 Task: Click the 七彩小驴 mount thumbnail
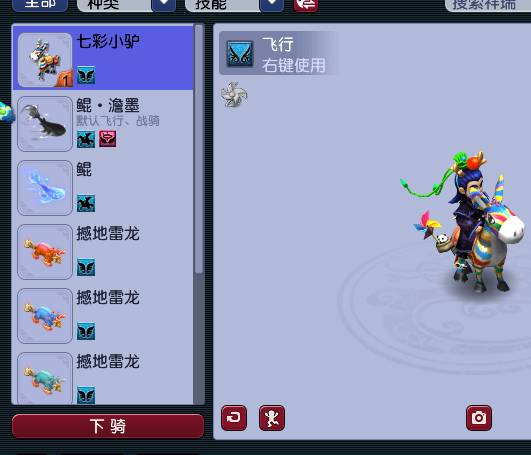(x=45, y=60)
